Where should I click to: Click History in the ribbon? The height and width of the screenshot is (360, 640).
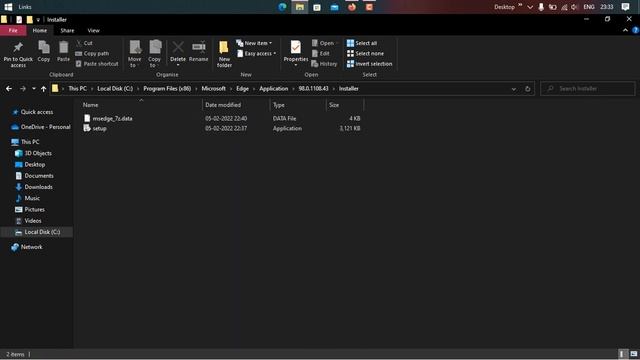(x=324, y=64)
